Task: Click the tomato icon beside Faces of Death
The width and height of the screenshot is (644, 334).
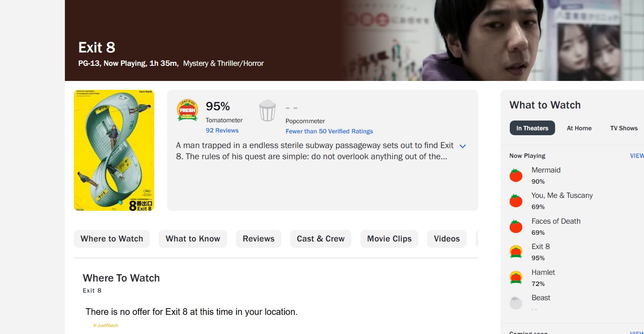Action: click(516, 226)
